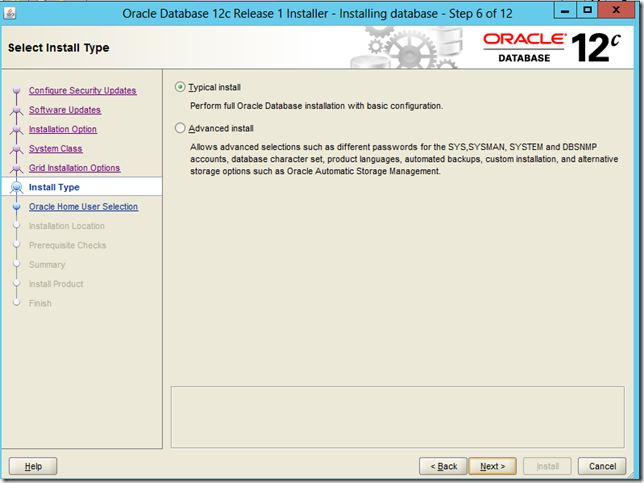
Task: Open the Installation Option step link
Action: 63,129
